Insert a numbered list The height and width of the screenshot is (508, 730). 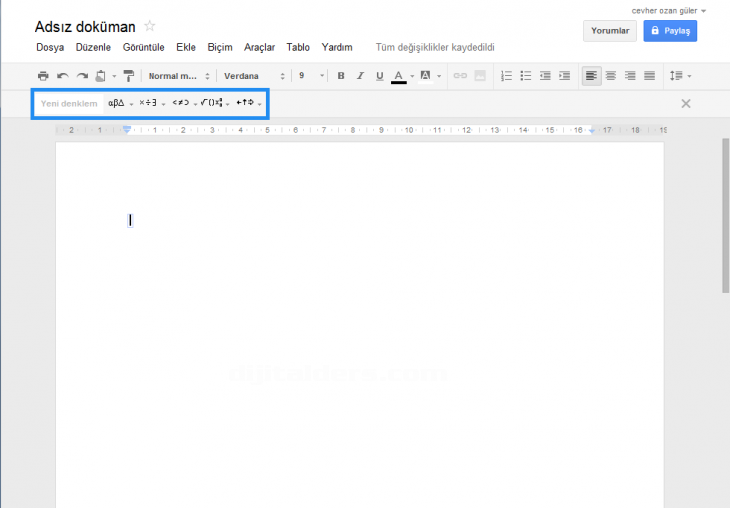pos(506,76)
